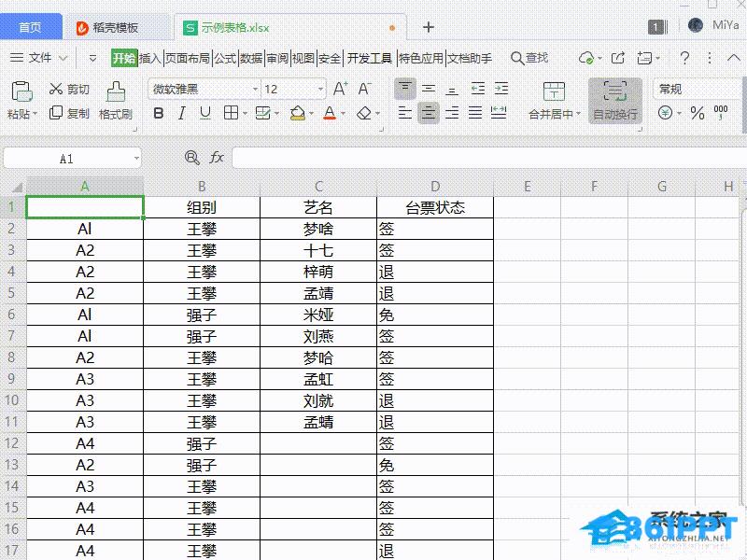This screenshot has height=560, width=747.
Task: Select the column D header
Action: (x=435, y=186)
